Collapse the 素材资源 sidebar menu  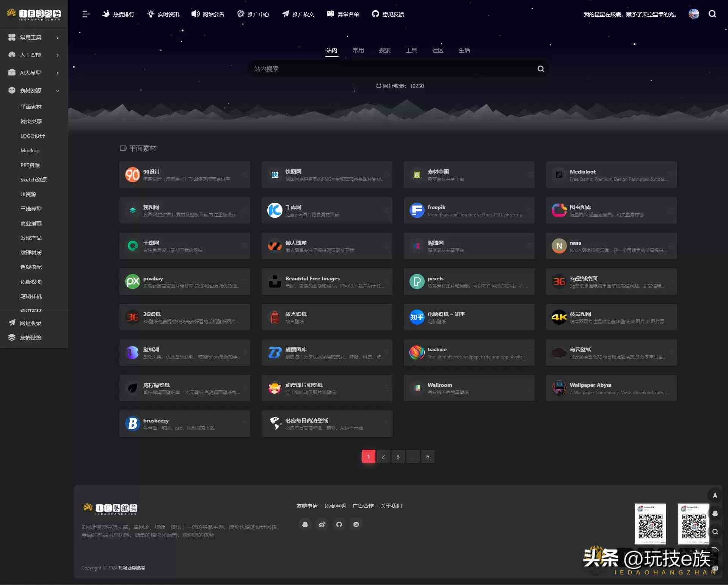pos(34,91)
